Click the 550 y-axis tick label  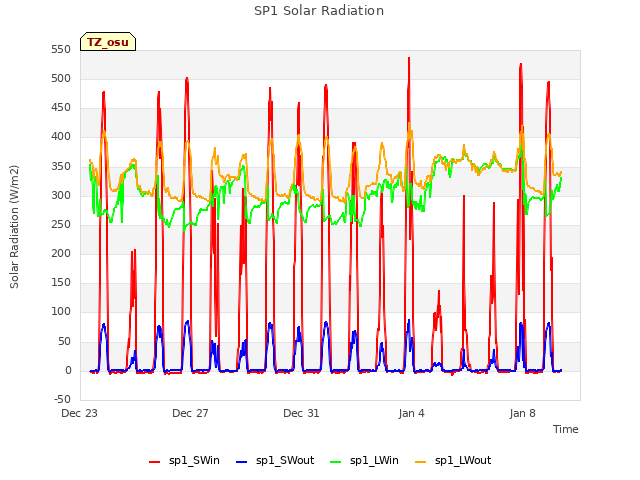(61, 49)
